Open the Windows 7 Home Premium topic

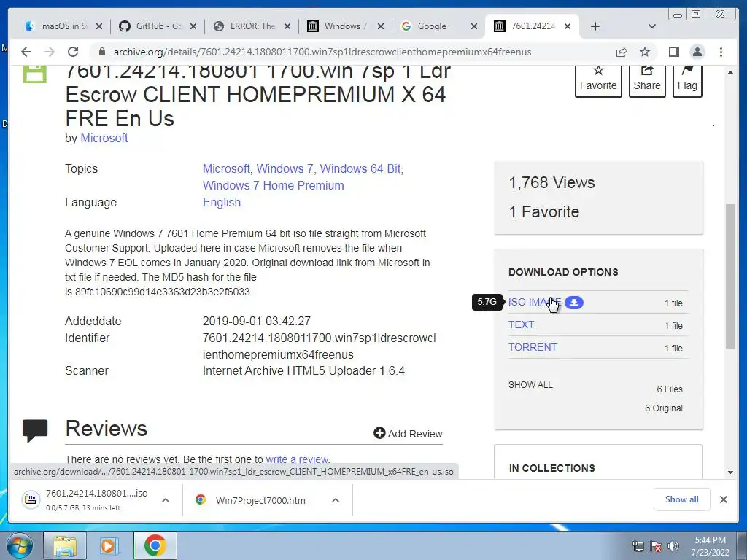point(273,185)
